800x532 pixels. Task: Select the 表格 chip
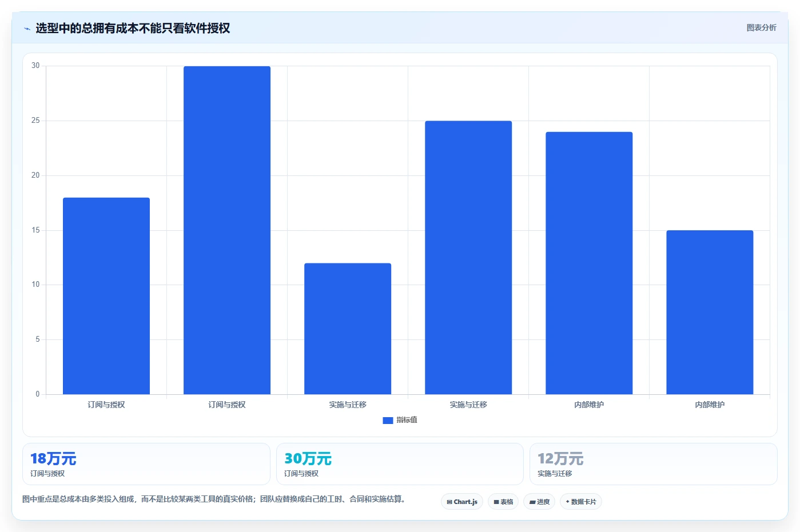tap(503, 502)
